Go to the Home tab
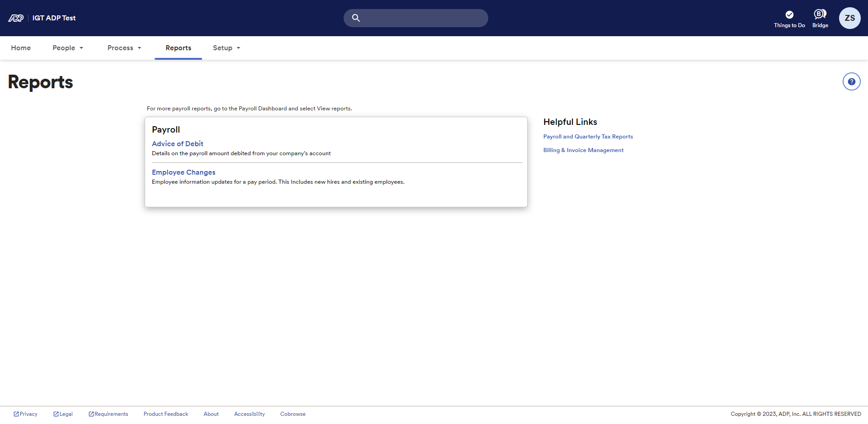 click(21, 48)
